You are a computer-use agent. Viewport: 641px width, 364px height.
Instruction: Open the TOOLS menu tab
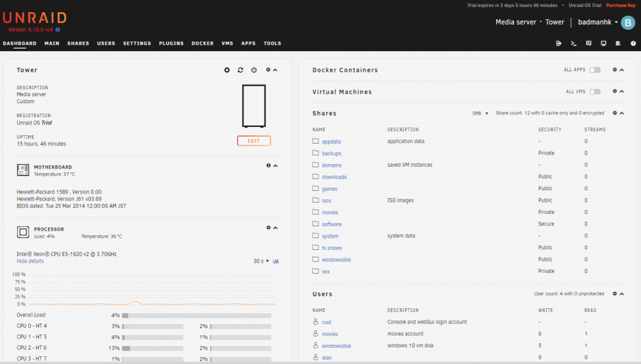pos(272,44)
